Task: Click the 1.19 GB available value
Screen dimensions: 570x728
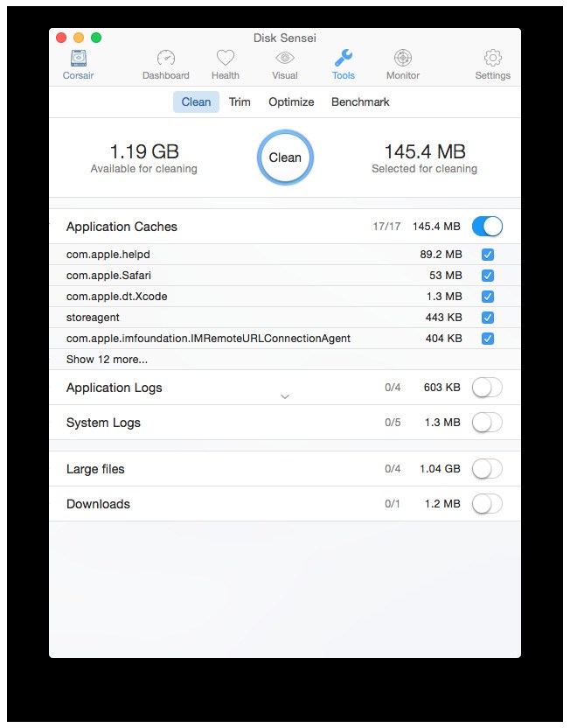Action: (144, 152)
